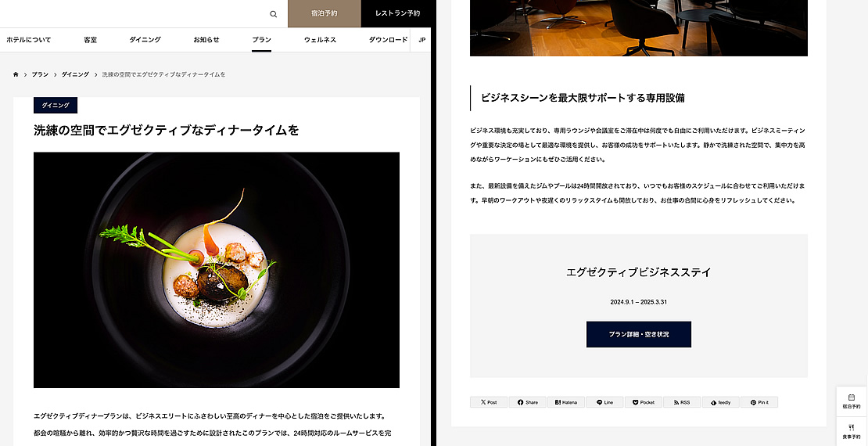Open the JP language selector
The image size is (868, 446).
(421, 40)
